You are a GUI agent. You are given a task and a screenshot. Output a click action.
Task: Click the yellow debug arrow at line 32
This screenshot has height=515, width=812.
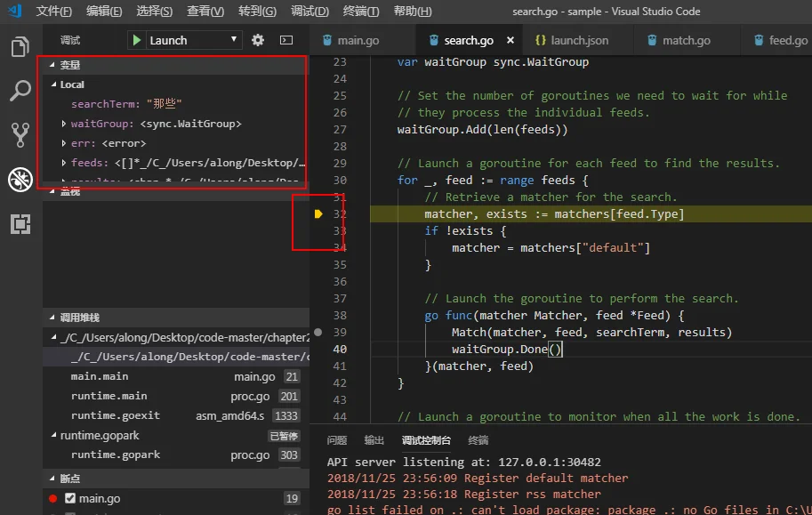click(x=318, y=213)
